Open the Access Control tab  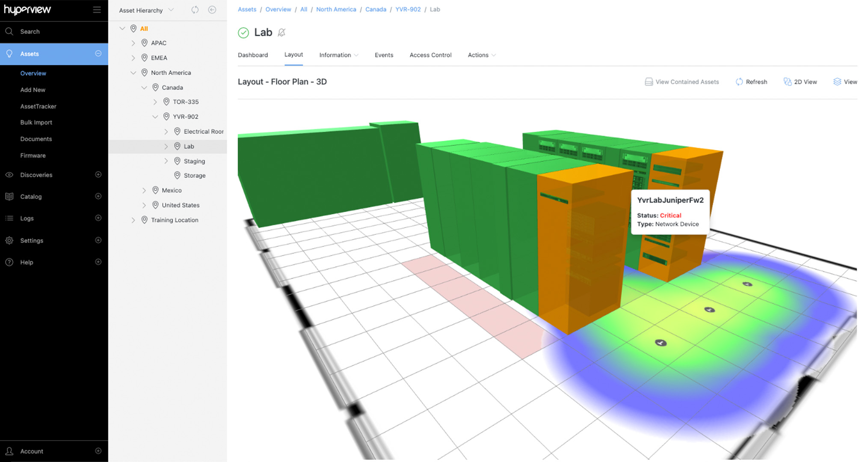point(430,55)
